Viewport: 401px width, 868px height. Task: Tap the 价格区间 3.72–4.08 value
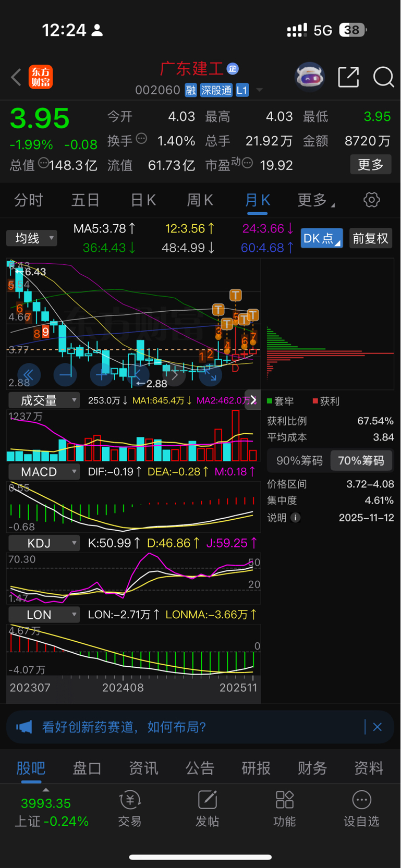[x=370, y=484]
